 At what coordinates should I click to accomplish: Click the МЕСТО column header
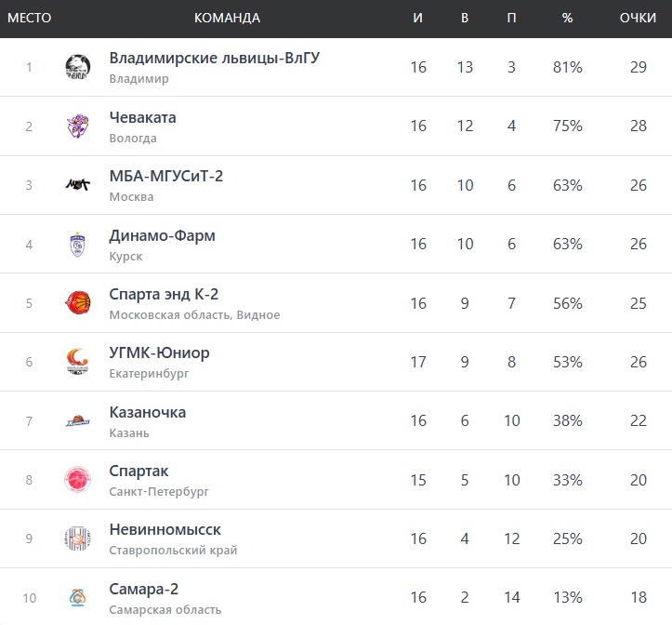click(x=29, y=19)
